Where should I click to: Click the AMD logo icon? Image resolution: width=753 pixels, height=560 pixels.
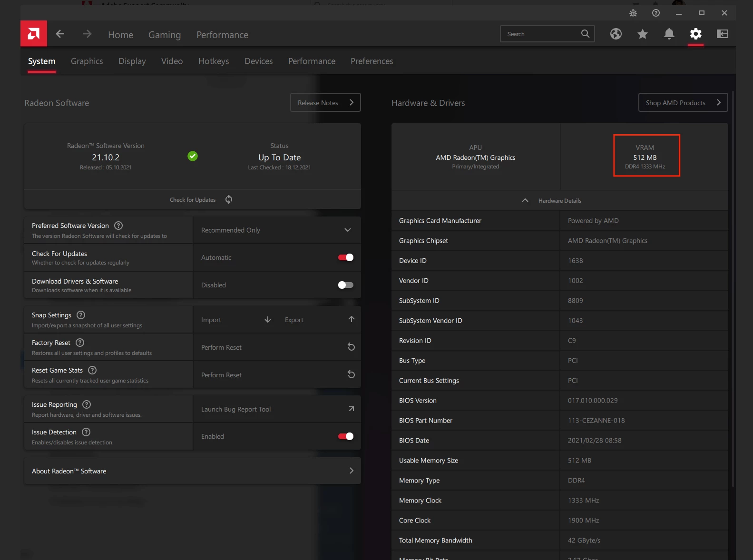pyautogui.click(x=34, y=34)
